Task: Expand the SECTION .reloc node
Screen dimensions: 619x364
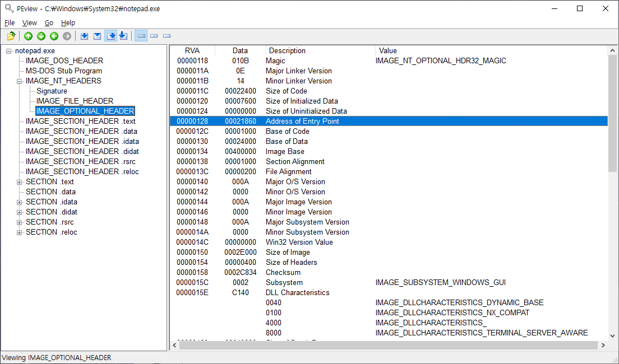Action: pyautogui.click(x=19, y=232)
